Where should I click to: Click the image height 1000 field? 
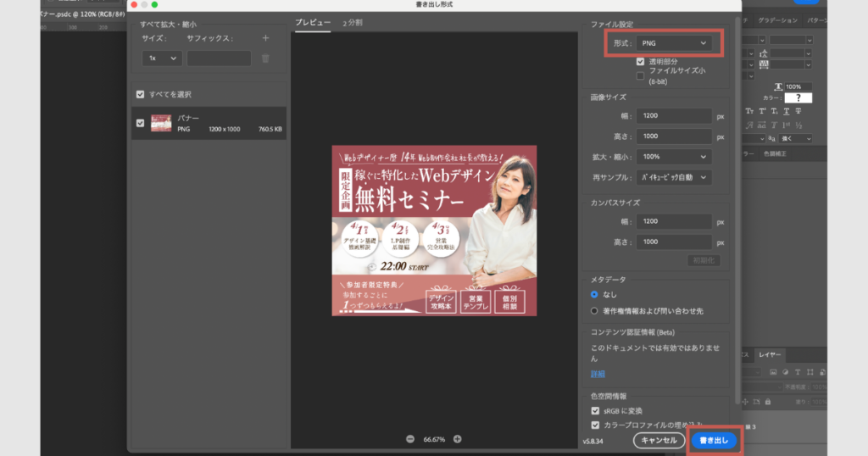coord(674,136)
